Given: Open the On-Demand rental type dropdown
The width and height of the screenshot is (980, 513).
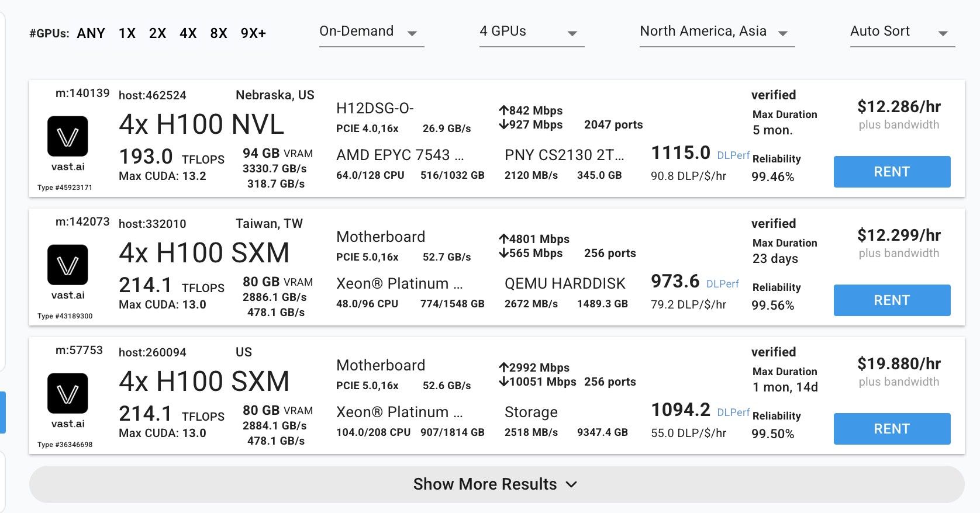Looking at the screenshot, I should point(371,32).
